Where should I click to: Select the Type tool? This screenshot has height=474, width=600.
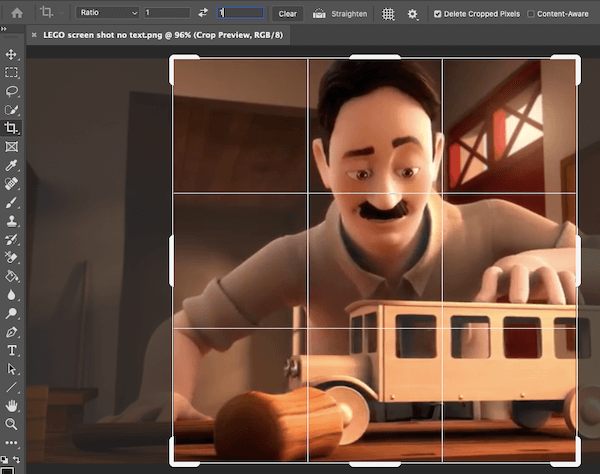click(11, 350)
